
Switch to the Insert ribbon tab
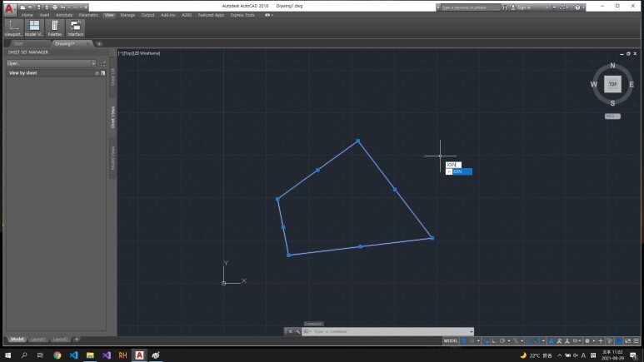(x=44, y=15)
